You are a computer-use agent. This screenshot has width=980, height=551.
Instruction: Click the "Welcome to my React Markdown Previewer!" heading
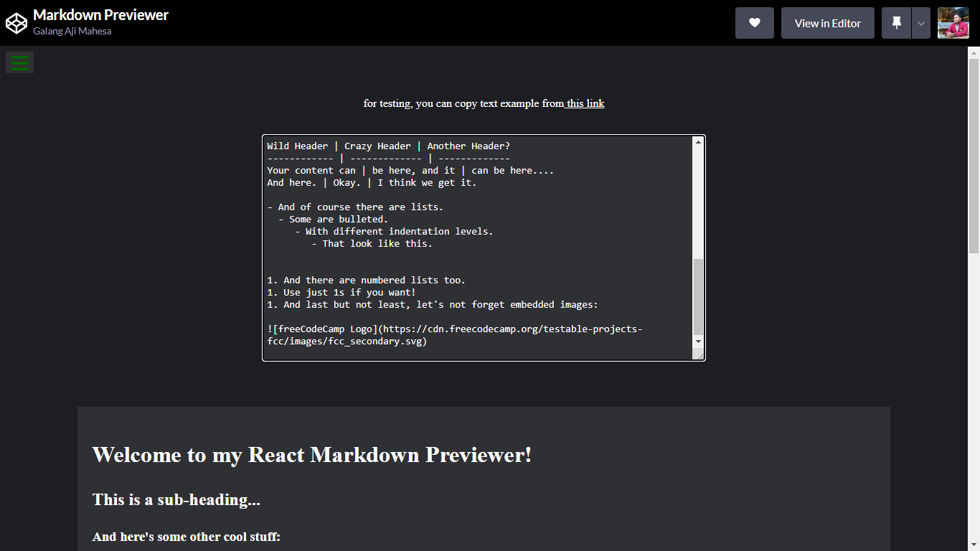(312, 455)
